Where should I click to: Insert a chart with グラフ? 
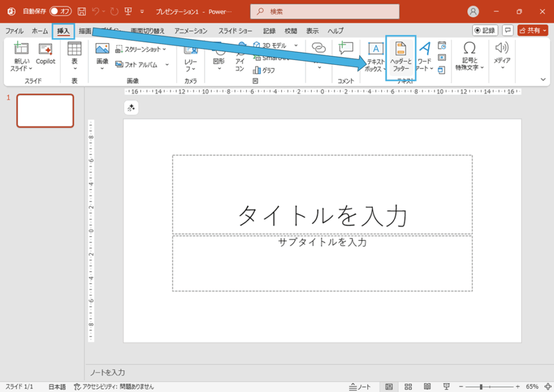pyautogui.click(x=264, y=70)
